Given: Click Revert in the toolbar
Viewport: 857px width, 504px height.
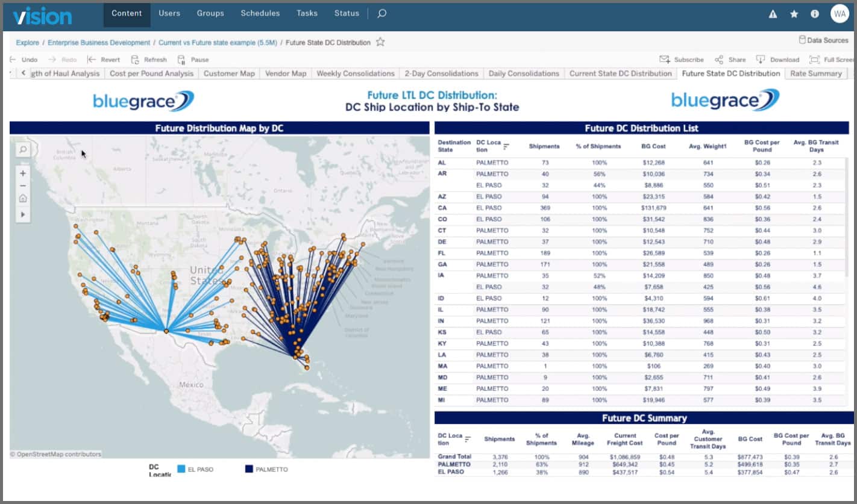Looking at the screenshot, I should [104, 60].
